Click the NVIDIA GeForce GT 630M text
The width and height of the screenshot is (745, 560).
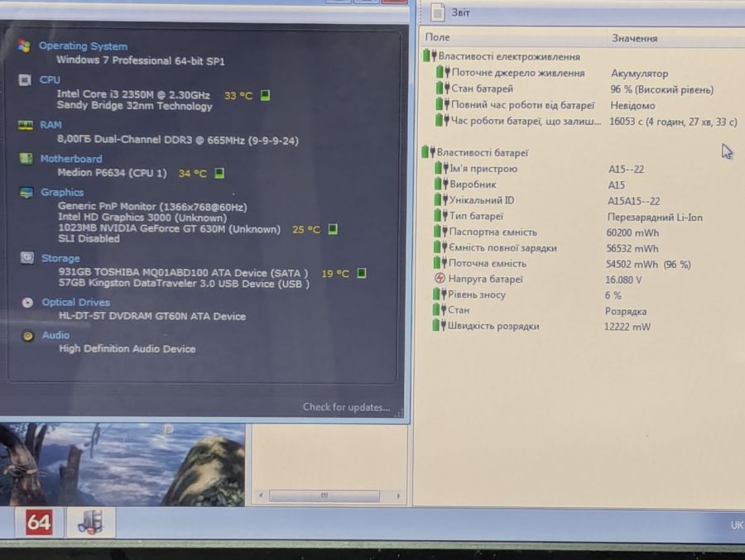pyautogui.click(x=169, y=228)
